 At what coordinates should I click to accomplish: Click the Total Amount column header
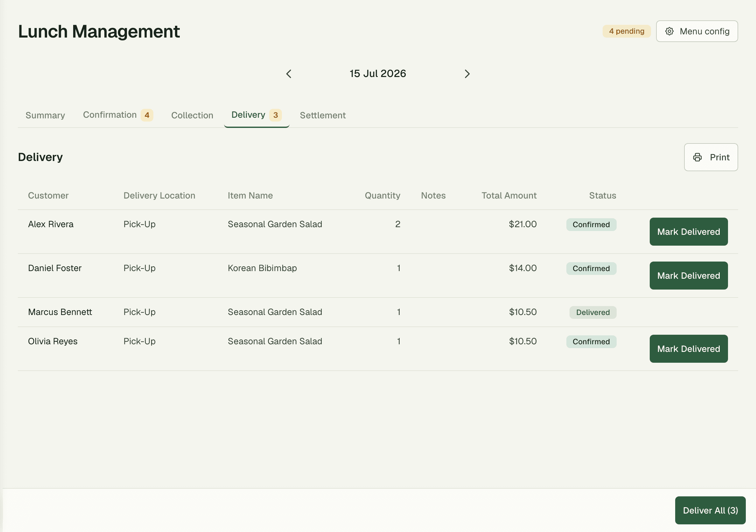point(509,196)
